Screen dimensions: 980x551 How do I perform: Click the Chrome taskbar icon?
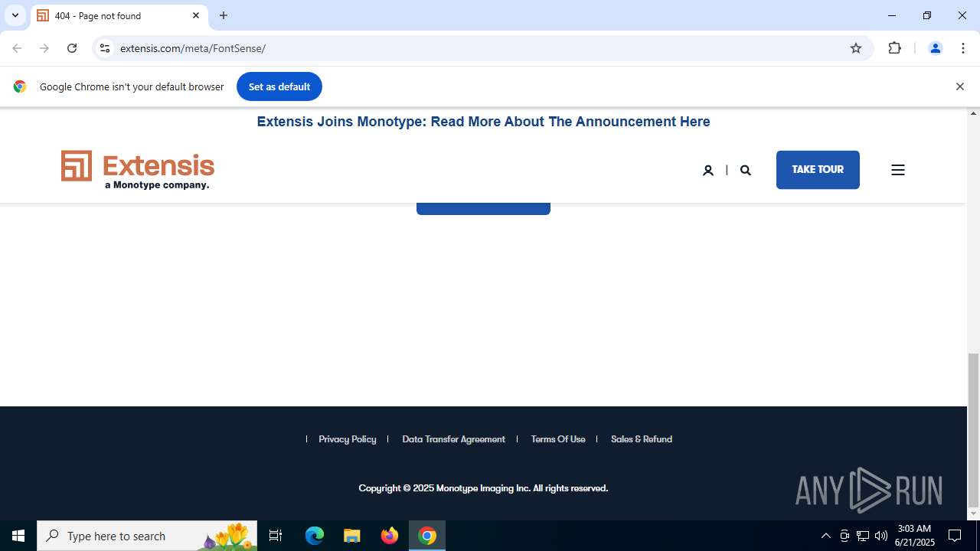click(x=427, y=536)
